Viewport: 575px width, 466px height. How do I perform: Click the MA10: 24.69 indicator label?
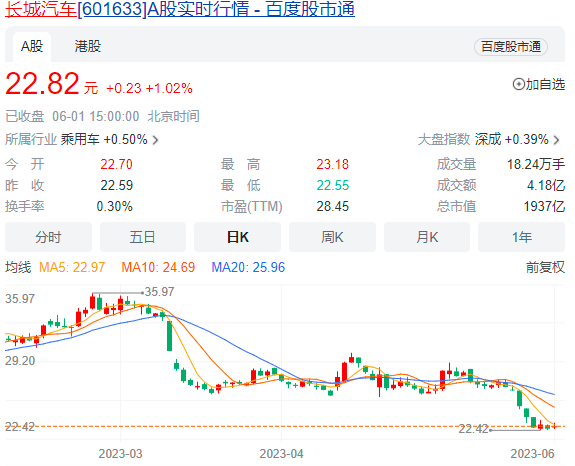click(158, 267)
